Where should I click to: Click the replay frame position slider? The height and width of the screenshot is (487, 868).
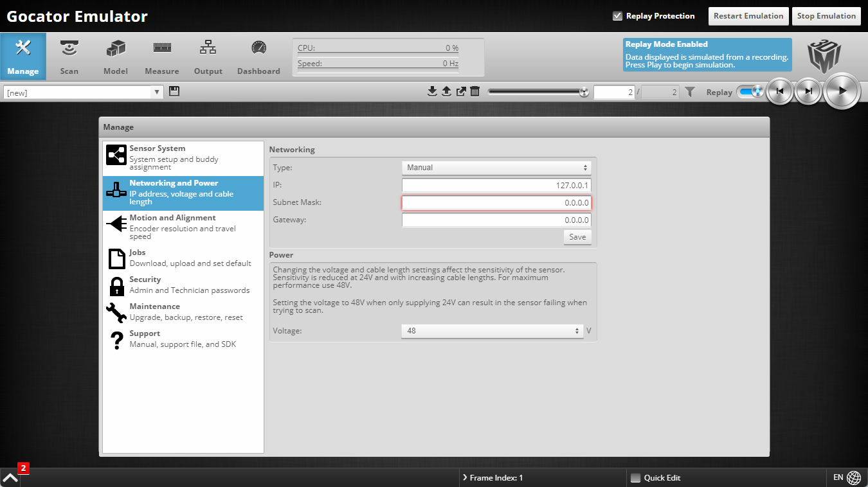click(x=538, y=92)
